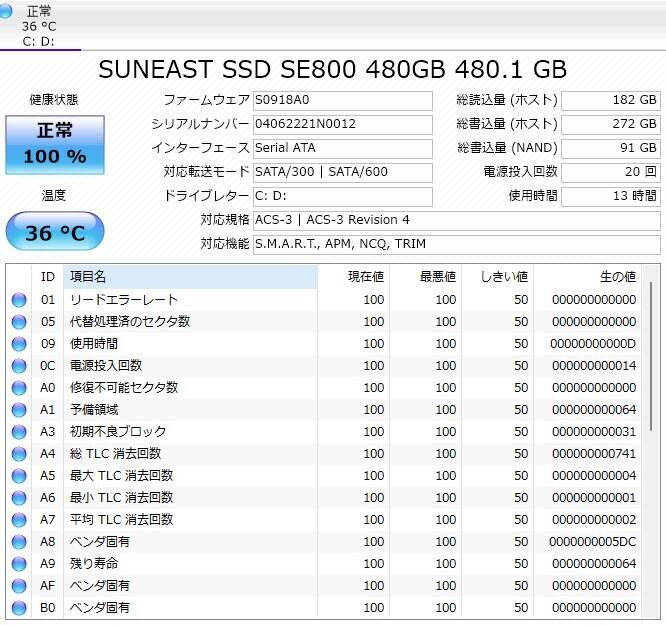The width and height of the screenshot is (666, 625).
Task: Click the 正常 100 % health status button
Action: pyautogui.click(x=53, y=144)
